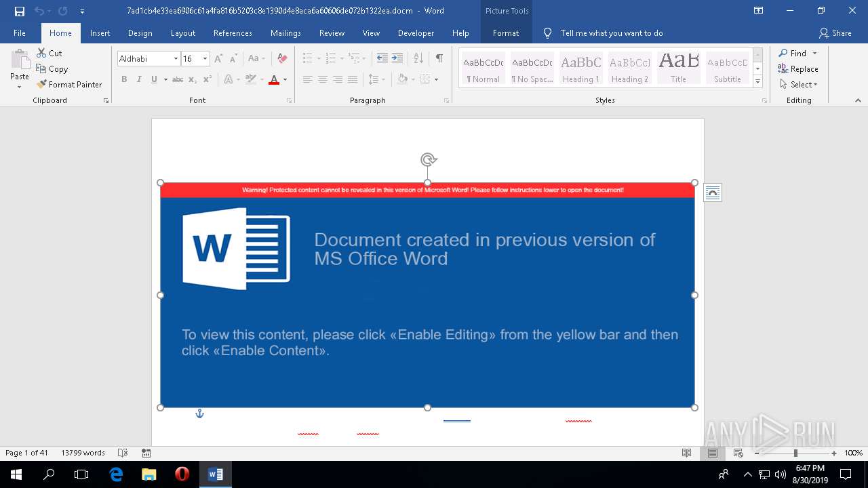Image resolution: width=868 pixels, height=488 pixels.
Task: Switch to the Developer tab
Action: pos(416,33)
